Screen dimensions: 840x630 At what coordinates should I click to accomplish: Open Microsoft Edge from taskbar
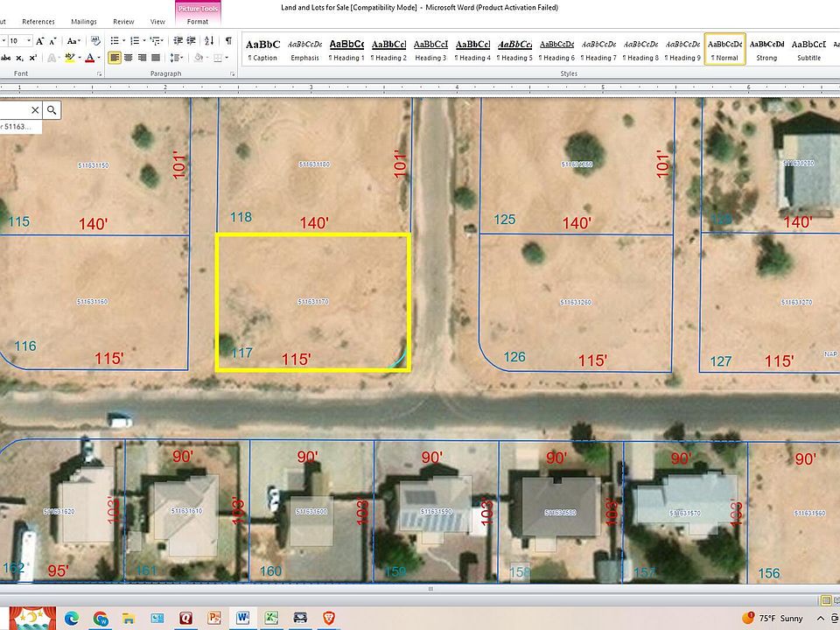tap(72, 619)
